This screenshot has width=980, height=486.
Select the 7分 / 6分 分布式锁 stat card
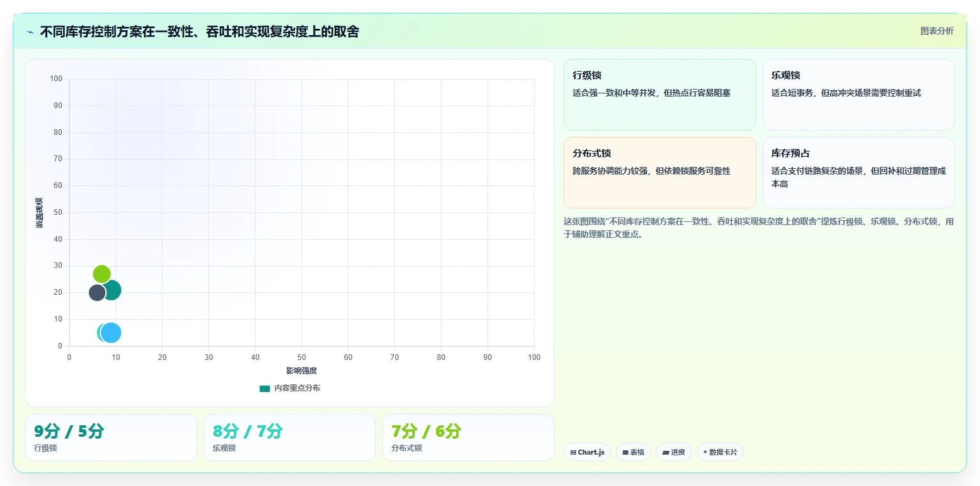468,437
